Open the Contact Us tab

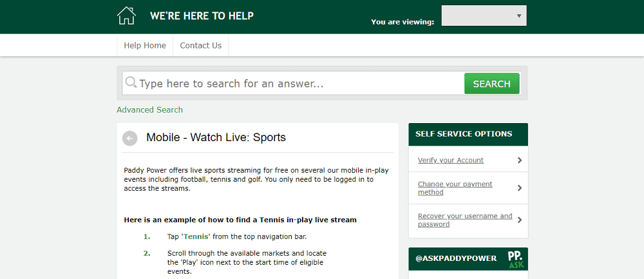(200, 46)
